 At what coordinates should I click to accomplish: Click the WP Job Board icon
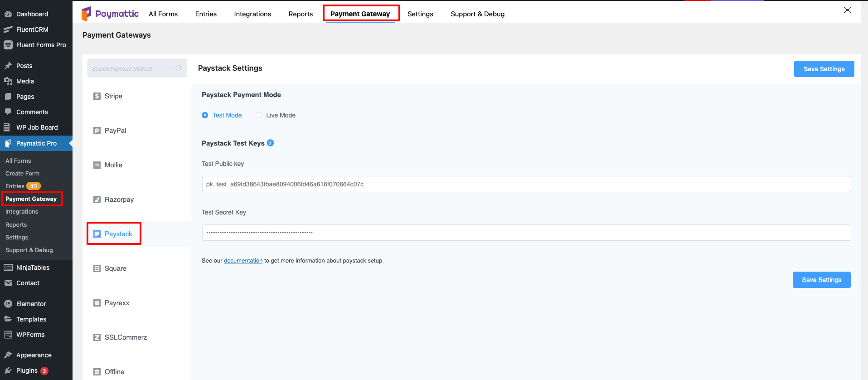click(x=7, y=127)
